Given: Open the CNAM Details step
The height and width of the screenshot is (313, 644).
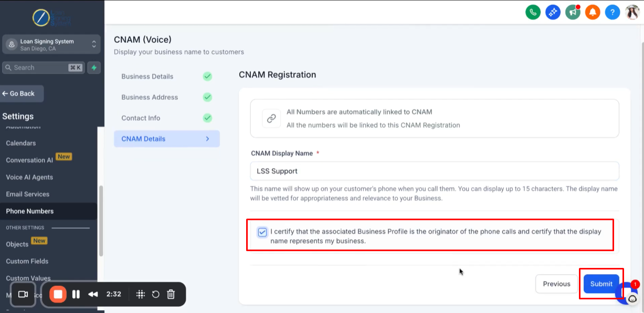Looking at the screenshot, I should 167,139.
